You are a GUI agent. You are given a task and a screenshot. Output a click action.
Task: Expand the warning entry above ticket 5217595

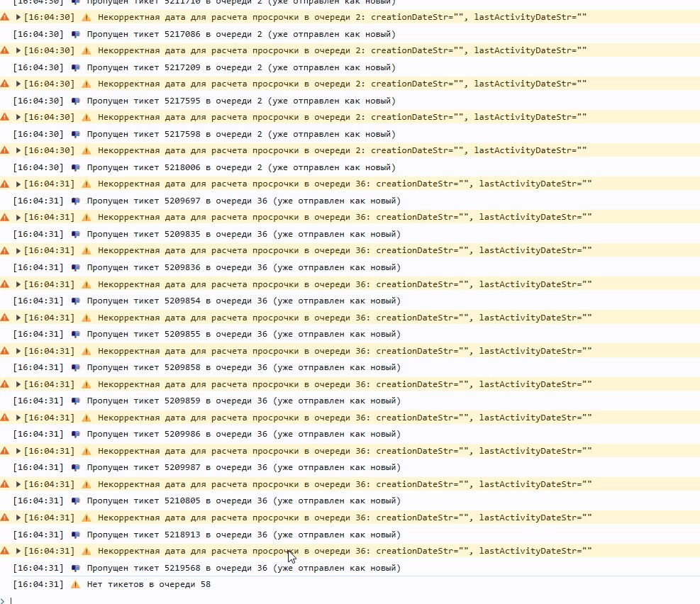[x=18, y=84]
